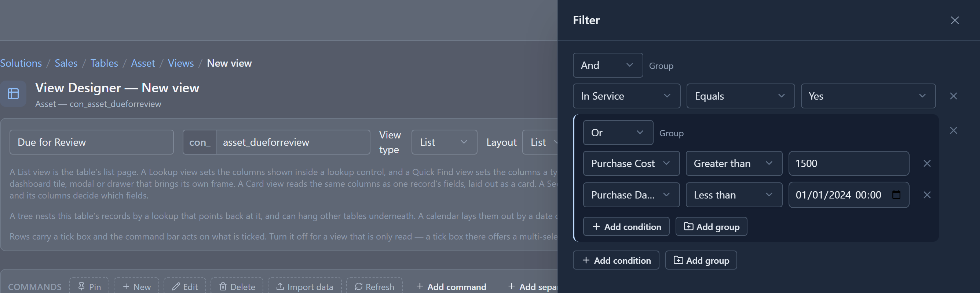Open the Or group operator dropdown

(x=618, y=133)
